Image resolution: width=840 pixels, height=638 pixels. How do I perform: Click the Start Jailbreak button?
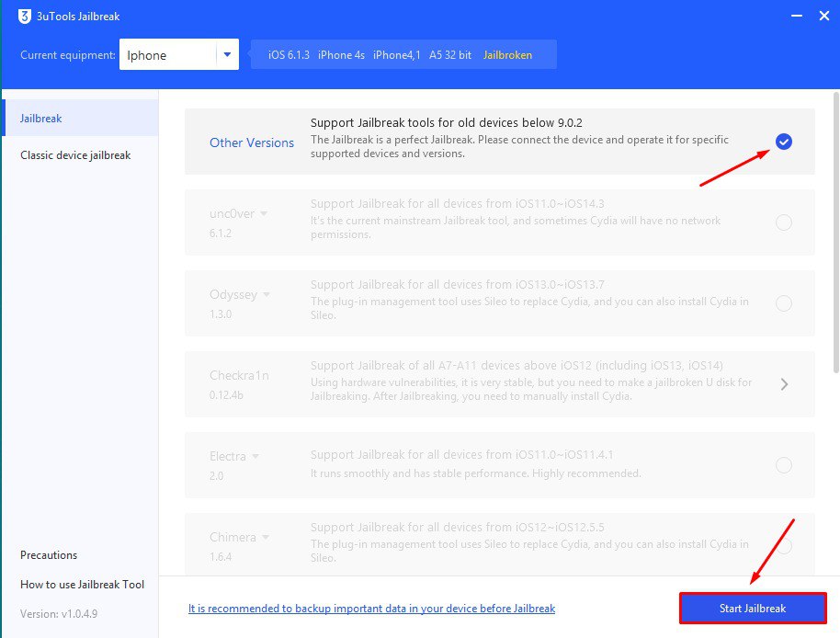(753, 608)
